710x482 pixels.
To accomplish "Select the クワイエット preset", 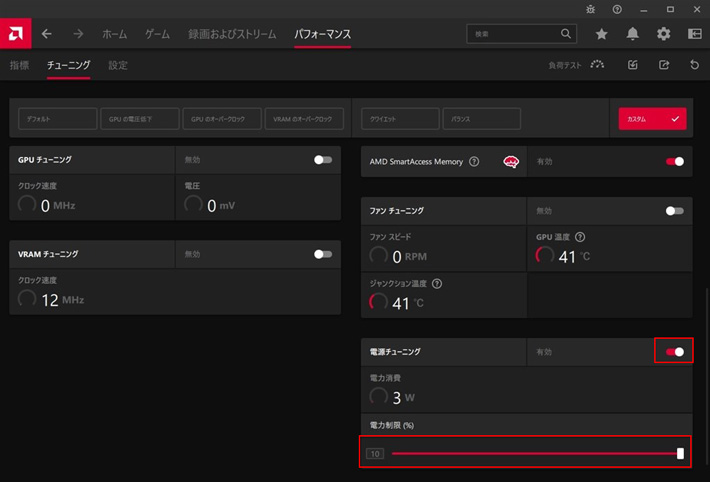I will click(x=400, y=119).
